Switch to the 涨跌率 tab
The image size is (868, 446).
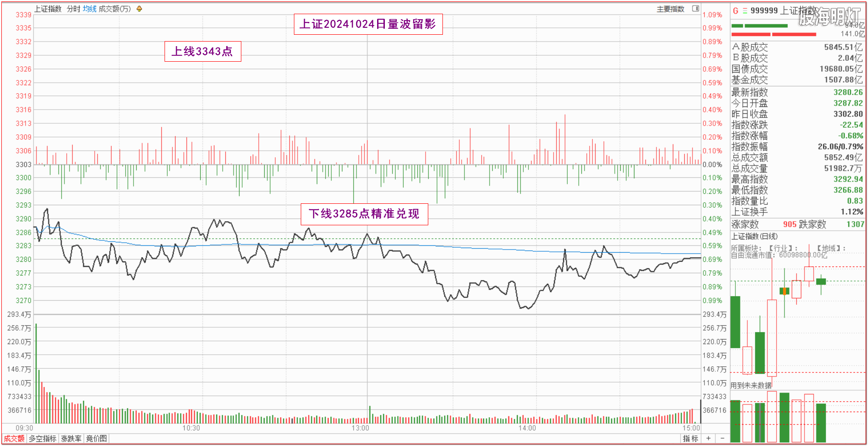[71, 438]
